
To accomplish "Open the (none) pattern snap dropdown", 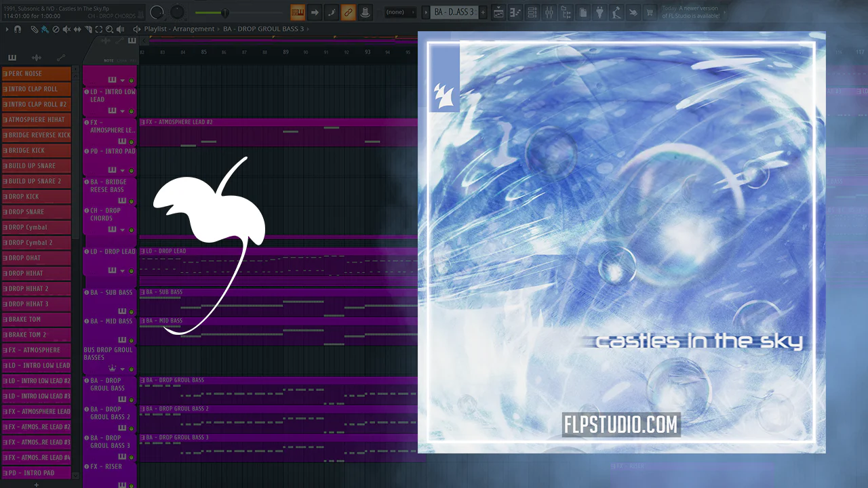I will tap(400, 12).
